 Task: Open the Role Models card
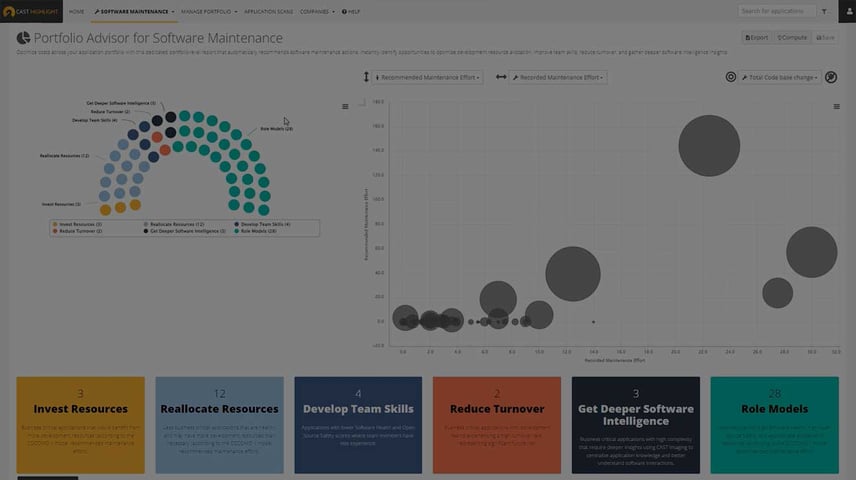pos(775,425)
